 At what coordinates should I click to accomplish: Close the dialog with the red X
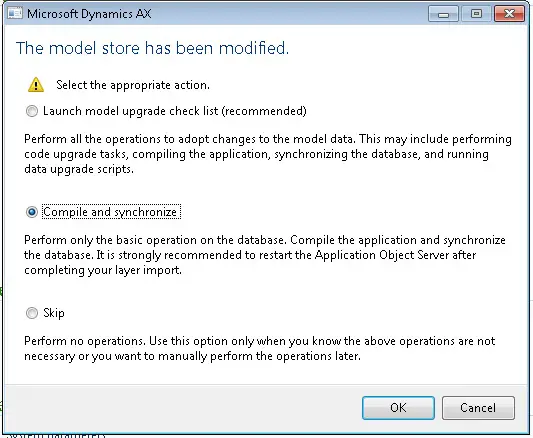coord(509,14)
